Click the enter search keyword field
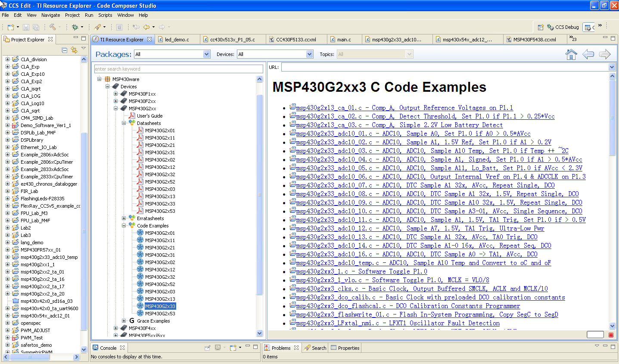The height and width of the screenshot is (364, 619). coord(178,69)
